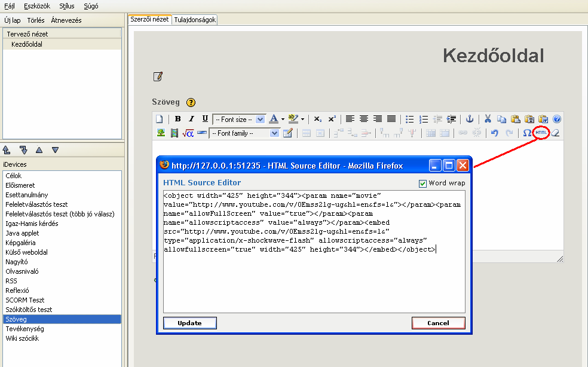
Task: Click Cancel in HTML Source Editor
Action: pos(439,323)
